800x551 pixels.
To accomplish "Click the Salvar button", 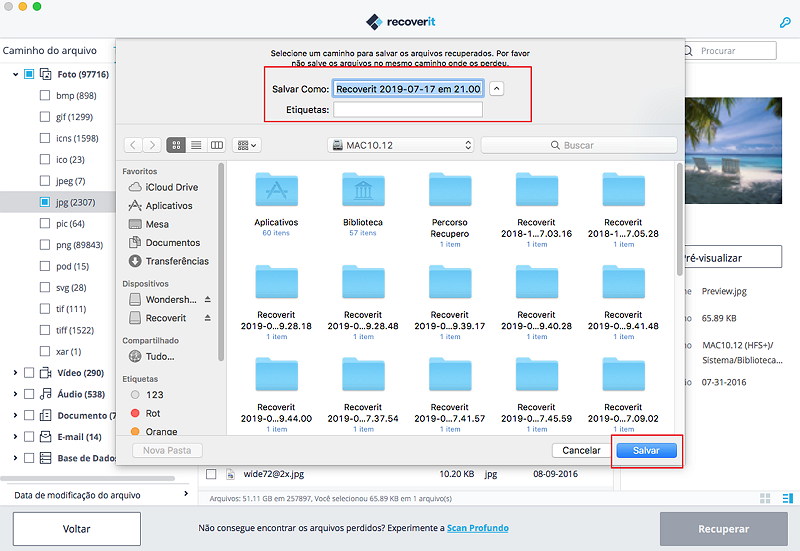I will [x=646, y=450].
